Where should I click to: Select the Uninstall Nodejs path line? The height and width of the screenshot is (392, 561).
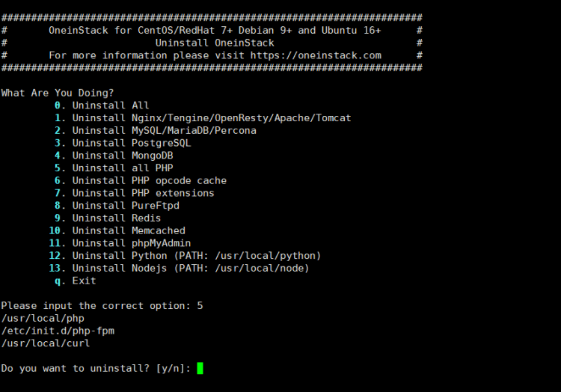pos(179,269)
